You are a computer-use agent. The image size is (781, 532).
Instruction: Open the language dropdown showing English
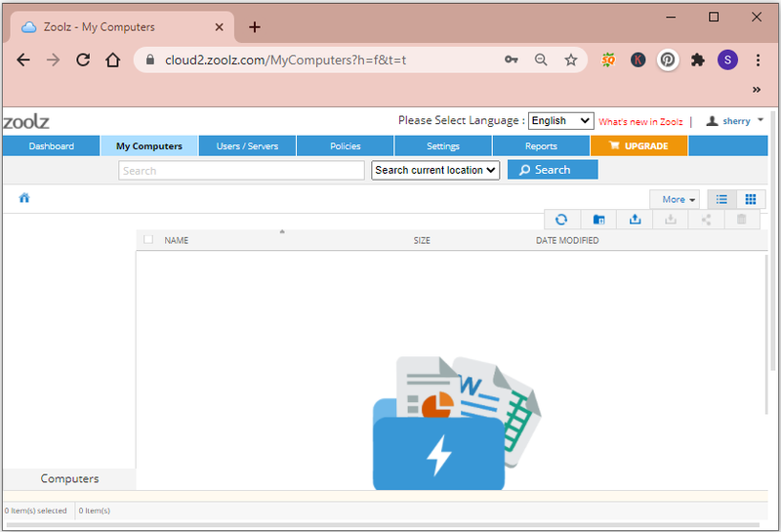click(560, 120)
